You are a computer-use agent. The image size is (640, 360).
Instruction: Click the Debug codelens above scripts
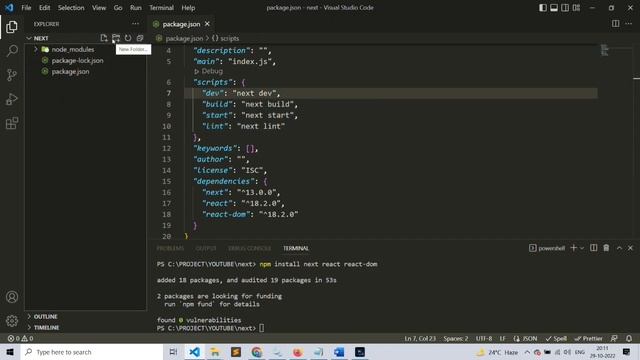(209, 71)
